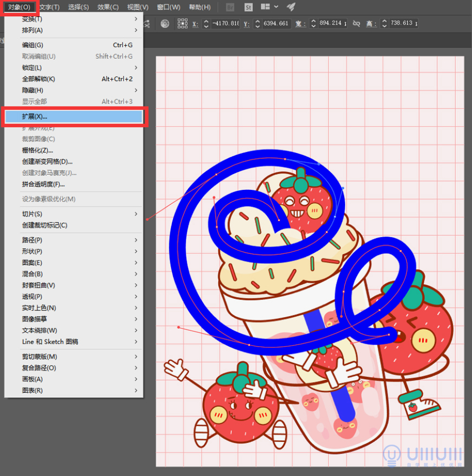Image resolution: width=472 pixels, height=476 pixels.
Task: Open the 视图(V) menu
Action: point(137,7)
